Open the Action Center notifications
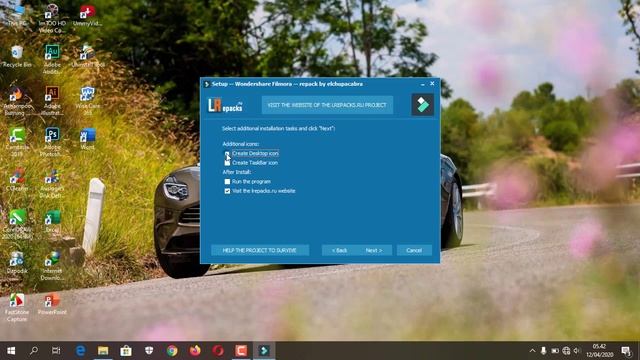640x360 pixels. click(626, 351)
